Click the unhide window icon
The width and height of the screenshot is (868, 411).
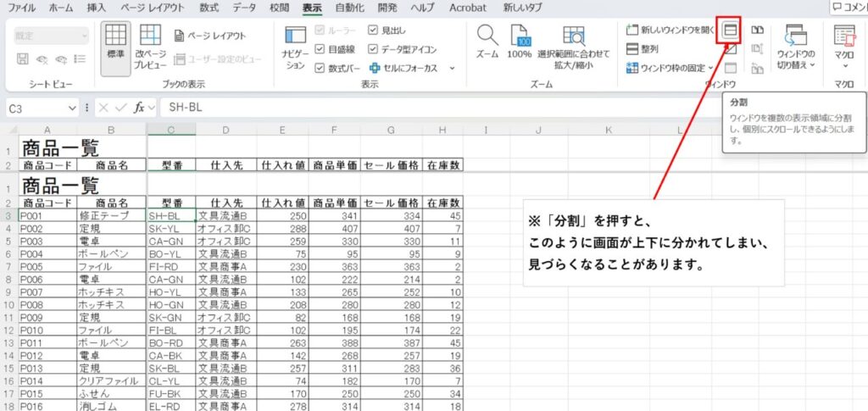coord(731,68)
